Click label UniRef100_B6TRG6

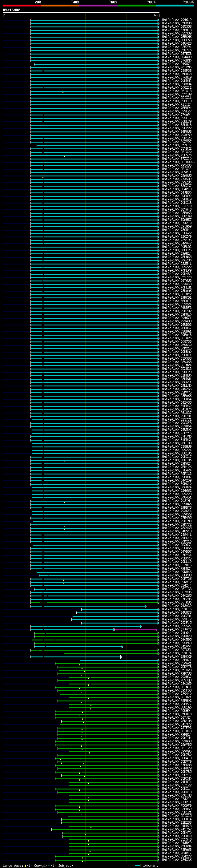point(176,603)
